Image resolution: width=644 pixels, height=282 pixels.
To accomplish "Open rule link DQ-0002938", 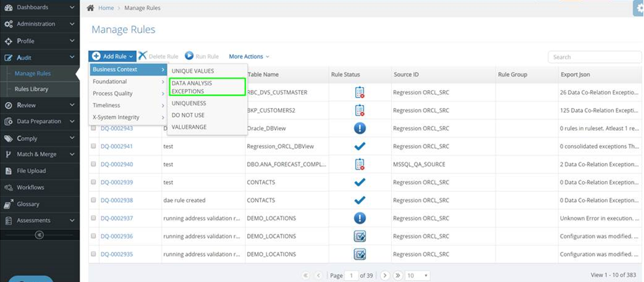I will point(117,201).
